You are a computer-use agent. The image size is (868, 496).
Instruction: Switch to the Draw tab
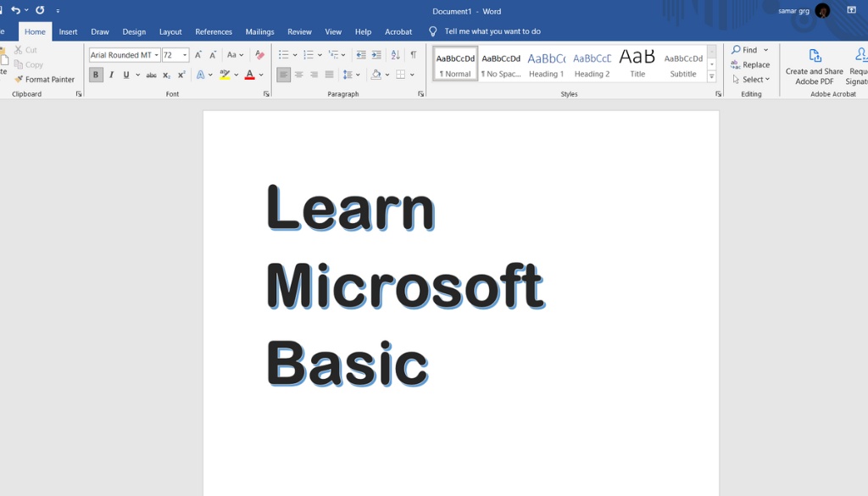click(x=100, y=31)
